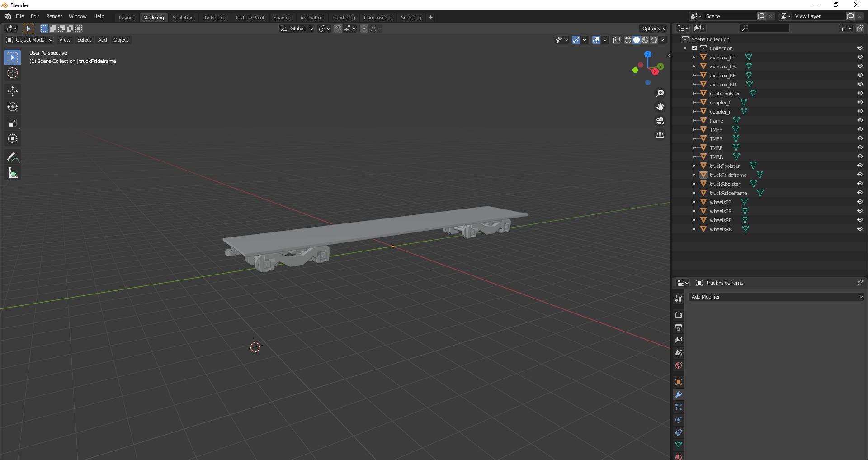This screenshot has width=868, height=460.
Task: Open View Layer properties tab
Action: (679, 340)
